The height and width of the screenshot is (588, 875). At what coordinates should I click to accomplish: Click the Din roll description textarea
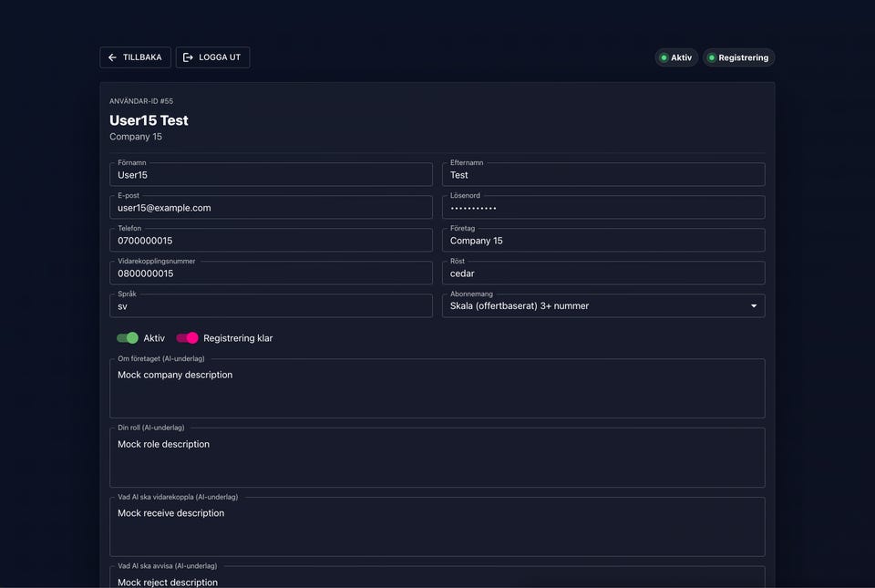[x=437, y=459]
